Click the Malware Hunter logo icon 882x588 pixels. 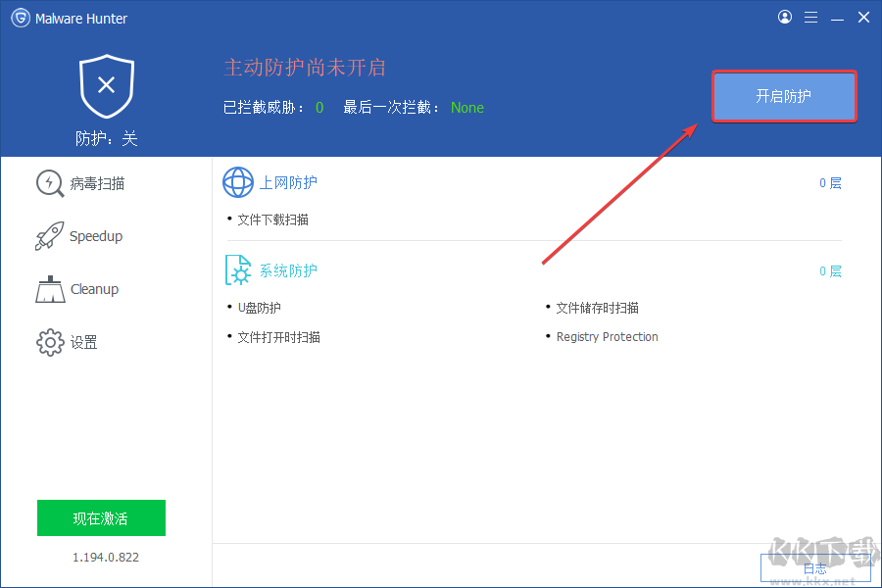click(21, 18)
